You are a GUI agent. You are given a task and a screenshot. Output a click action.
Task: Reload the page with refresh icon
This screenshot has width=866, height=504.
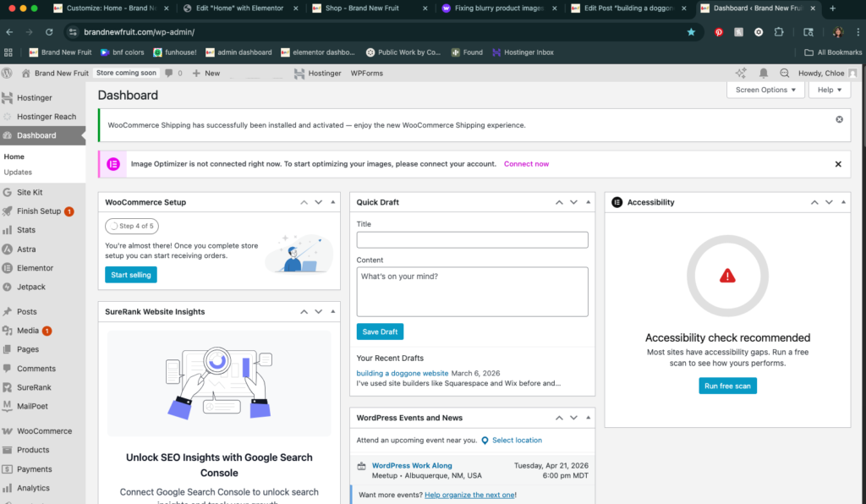(x=49, y=32)
